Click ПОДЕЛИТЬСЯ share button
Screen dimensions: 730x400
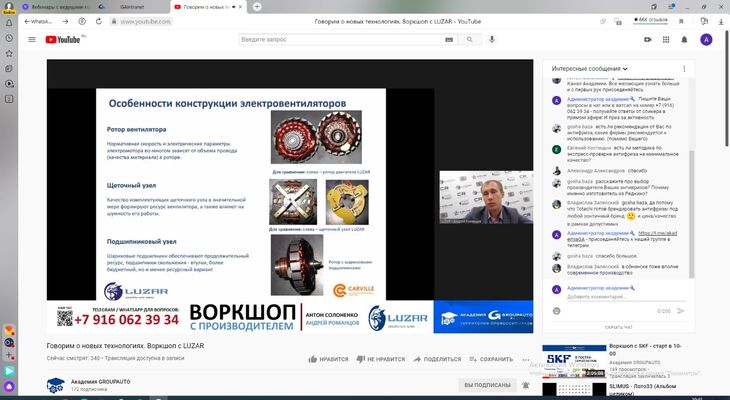[x=437, y=359]
